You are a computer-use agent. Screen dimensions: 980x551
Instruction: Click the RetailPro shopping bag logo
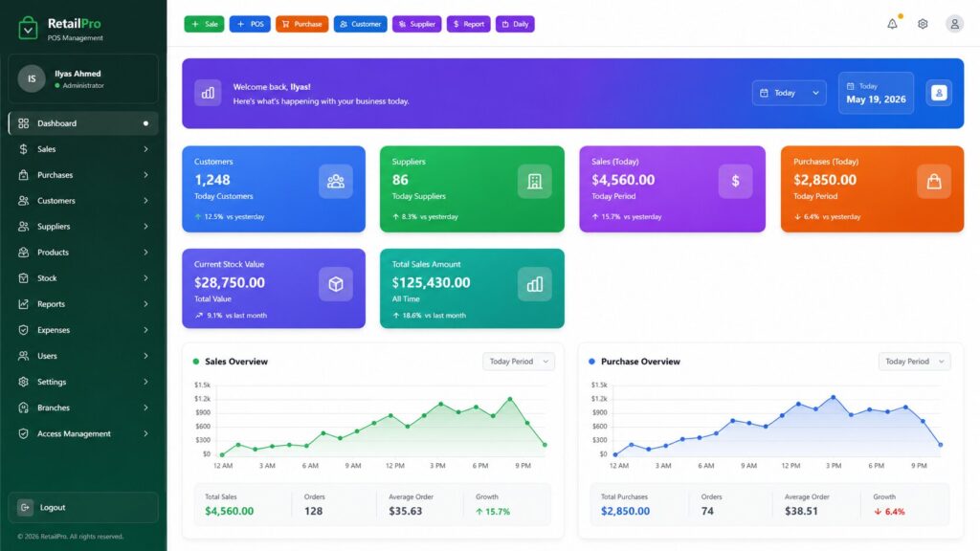pyautogui.click(x=28, y=28)
